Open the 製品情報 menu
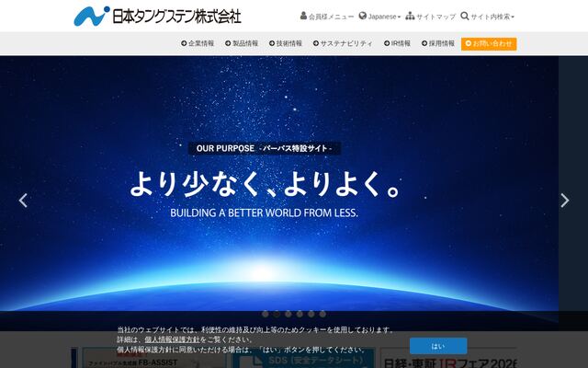 [242, 43]
